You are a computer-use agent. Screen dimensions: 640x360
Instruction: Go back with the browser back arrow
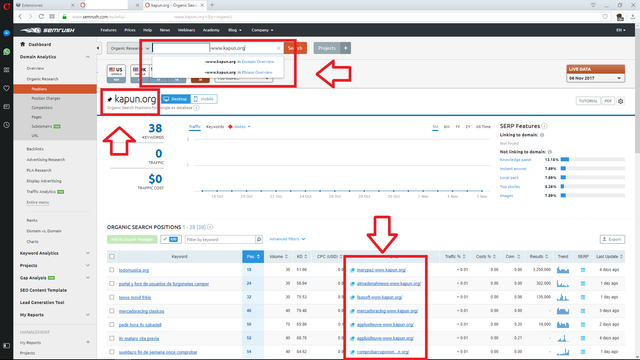click(20, 17)
